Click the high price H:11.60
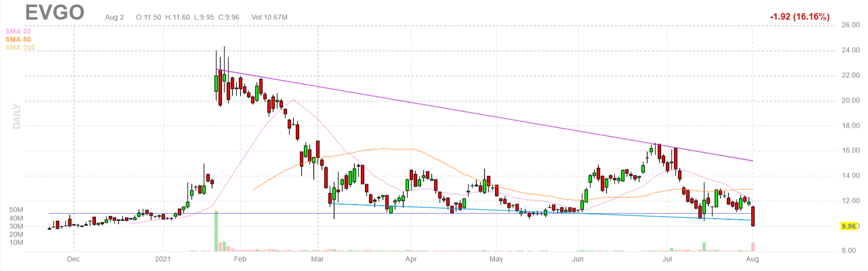This screenshot has width=868, height=271. (x=178, y=17)
